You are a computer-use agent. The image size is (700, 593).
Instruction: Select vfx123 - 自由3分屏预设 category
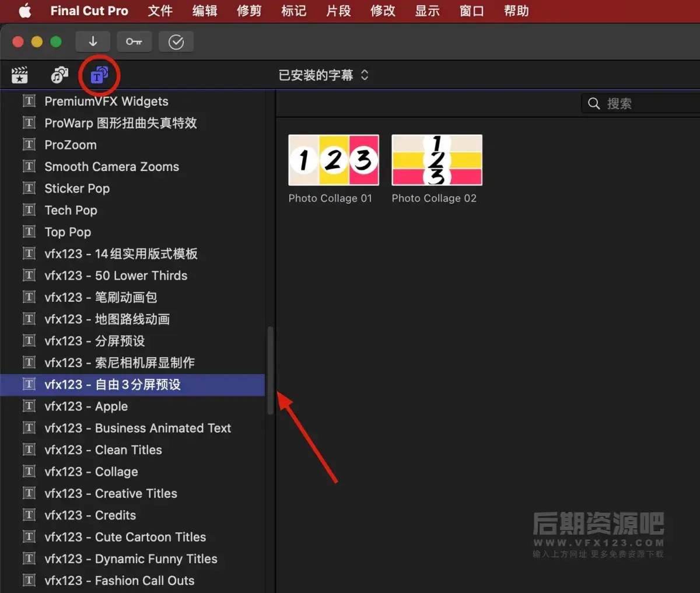pos(132,385)
